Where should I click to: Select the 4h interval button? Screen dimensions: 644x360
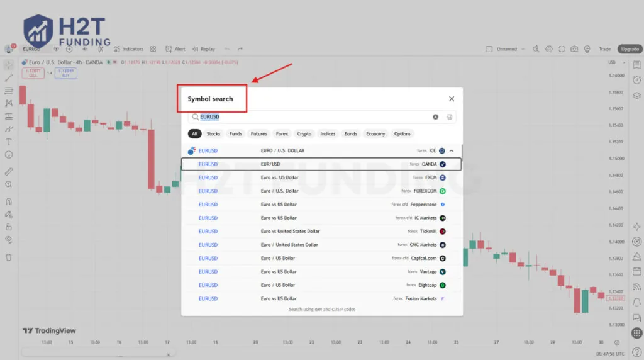click(85, 49)
